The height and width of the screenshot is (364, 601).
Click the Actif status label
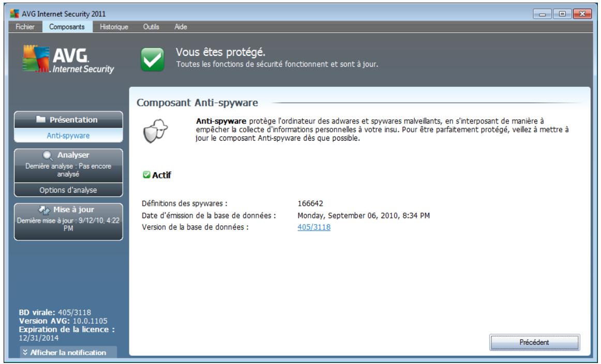pos(161,175)
